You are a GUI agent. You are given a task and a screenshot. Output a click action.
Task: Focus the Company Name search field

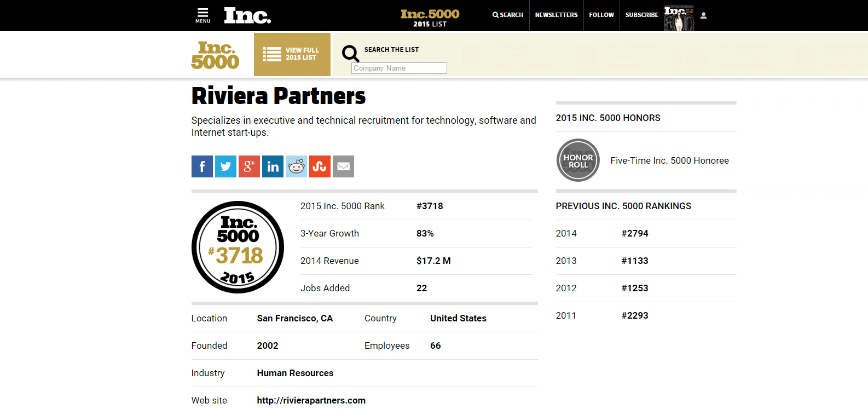click(x=399, y=68)
